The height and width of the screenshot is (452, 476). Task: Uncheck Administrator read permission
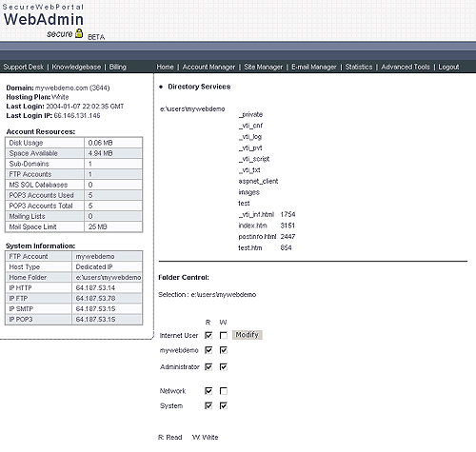[208, 367]
